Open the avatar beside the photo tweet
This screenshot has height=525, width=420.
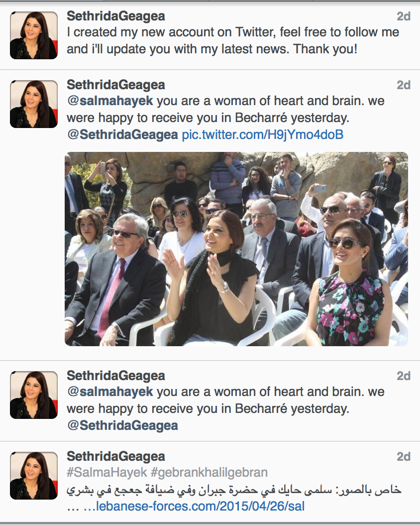pos(34,105)
